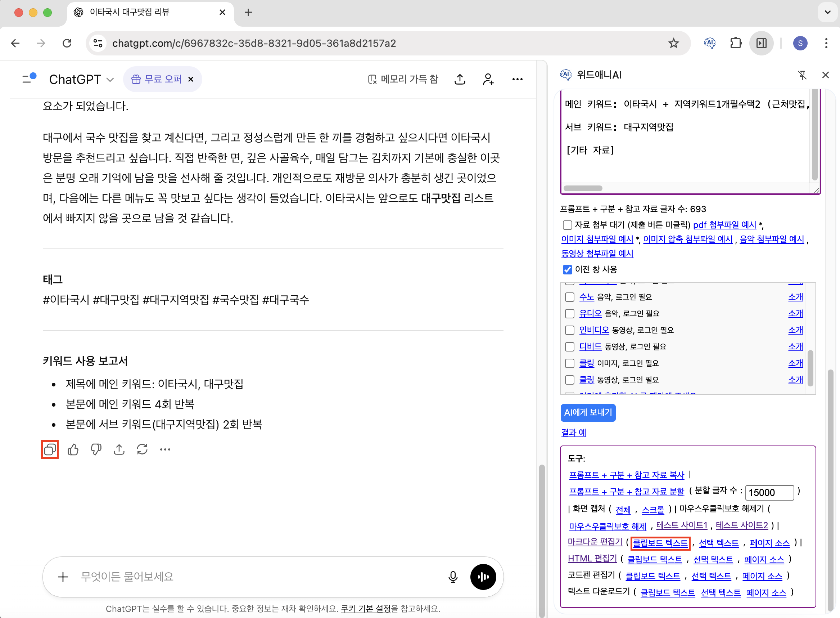Uncheck the 이전 창 사용 checkbox
Viewport: 840px width, 618px height.
tap(567, 269)
